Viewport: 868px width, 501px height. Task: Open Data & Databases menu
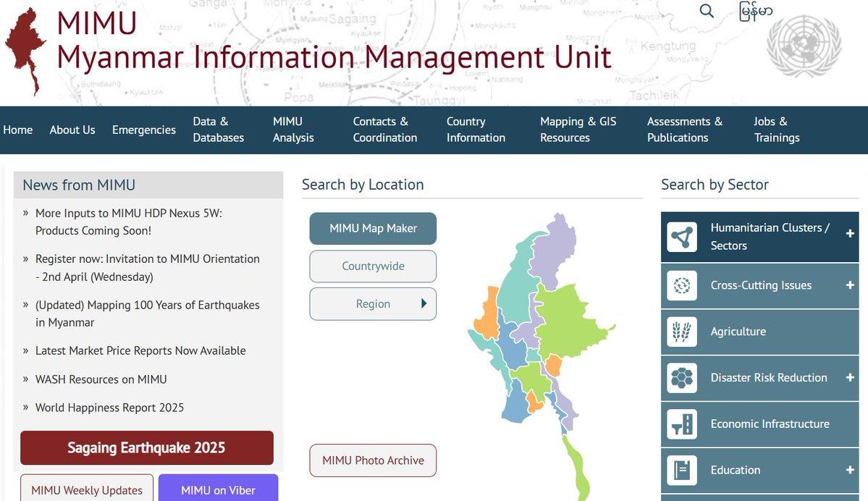pos(218,130)
